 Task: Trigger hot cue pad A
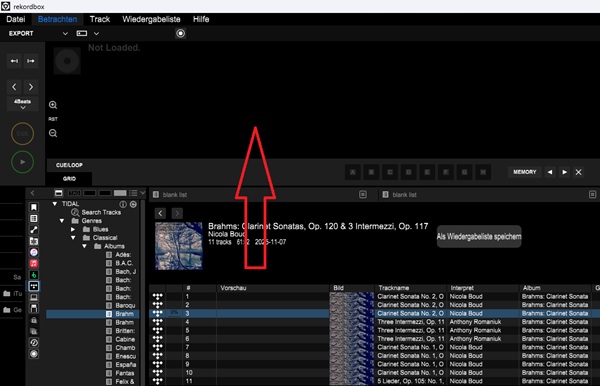[x=353, y=172]
